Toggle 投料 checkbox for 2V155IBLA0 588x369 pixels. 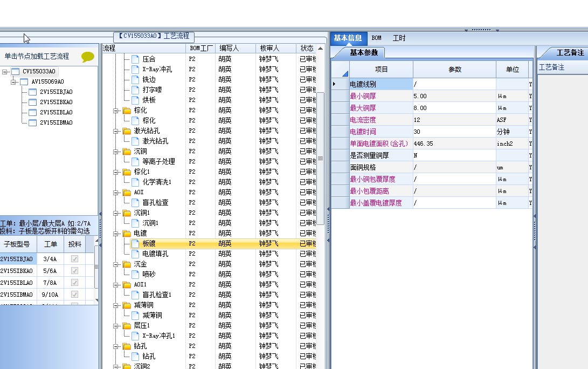[74, 283]
